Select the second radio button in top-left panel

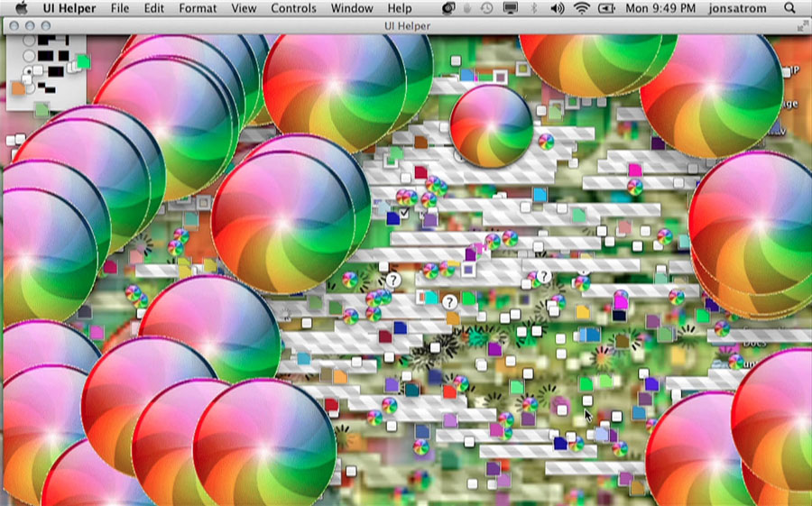(x=30, y=56)
